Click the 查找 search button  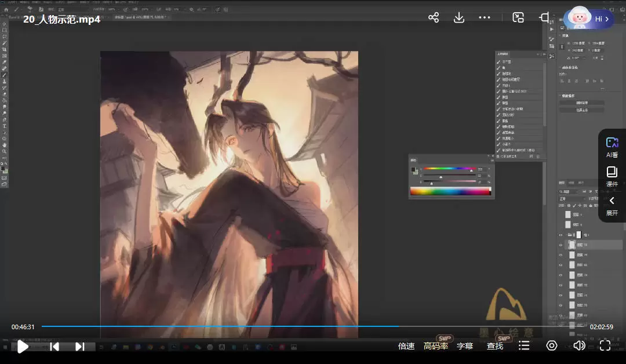(x=495, y=346)
